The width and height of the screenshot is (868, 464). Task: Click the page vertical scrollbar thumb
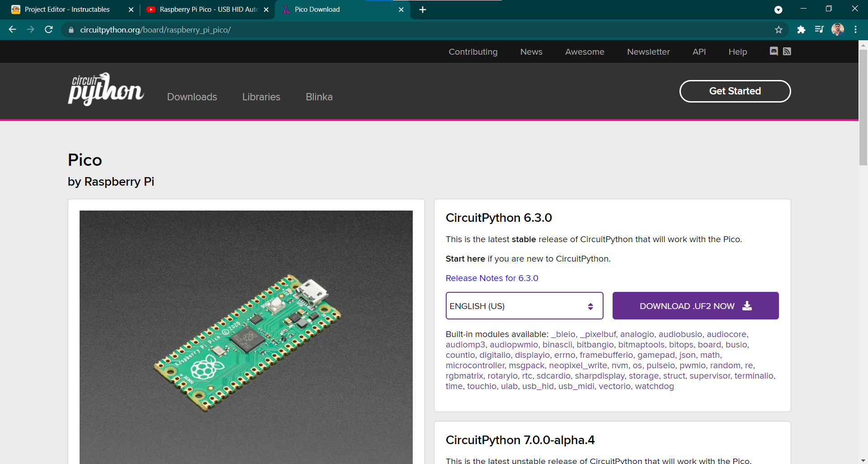863,107
